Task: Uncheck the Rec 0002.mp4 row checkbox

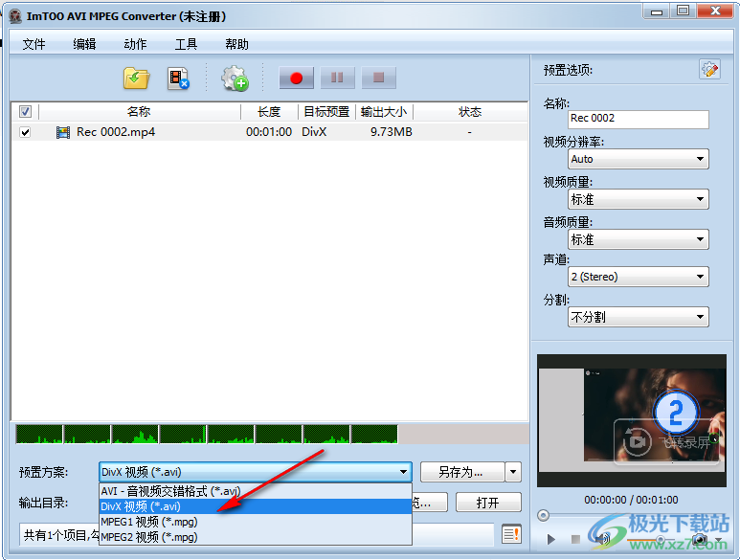Action: pos(25,132)
